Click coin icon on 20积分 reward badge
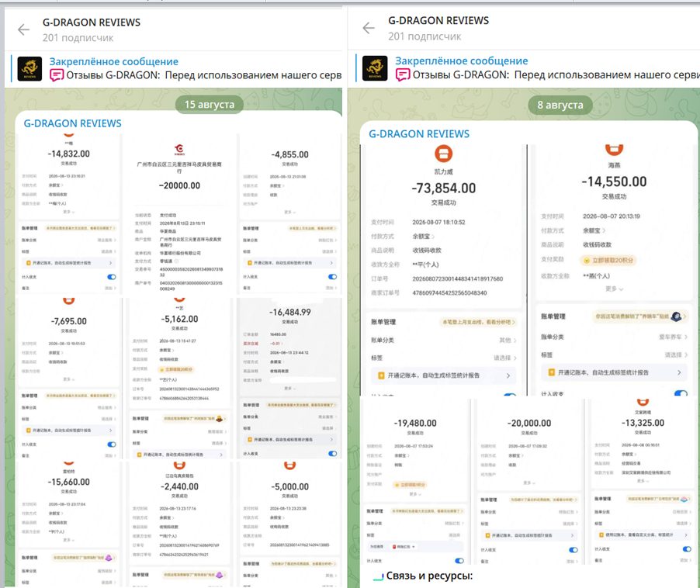The image size is (700, 588). [x=587, y=261]
